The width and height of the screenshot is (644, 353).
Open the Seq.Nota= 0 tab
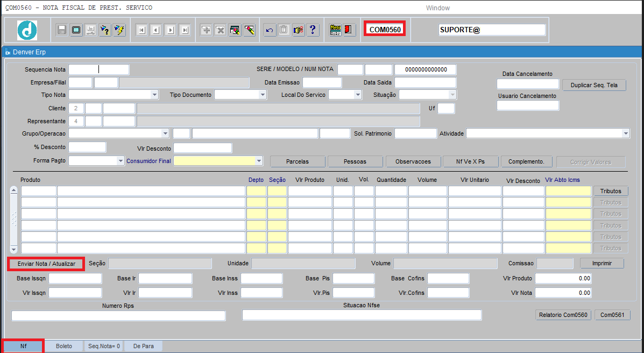[x=104, y=346]
